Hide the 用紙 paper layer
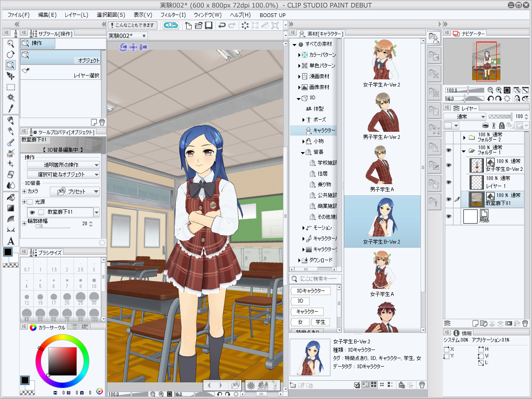532x399 pixels. click(x=449, y=215)
